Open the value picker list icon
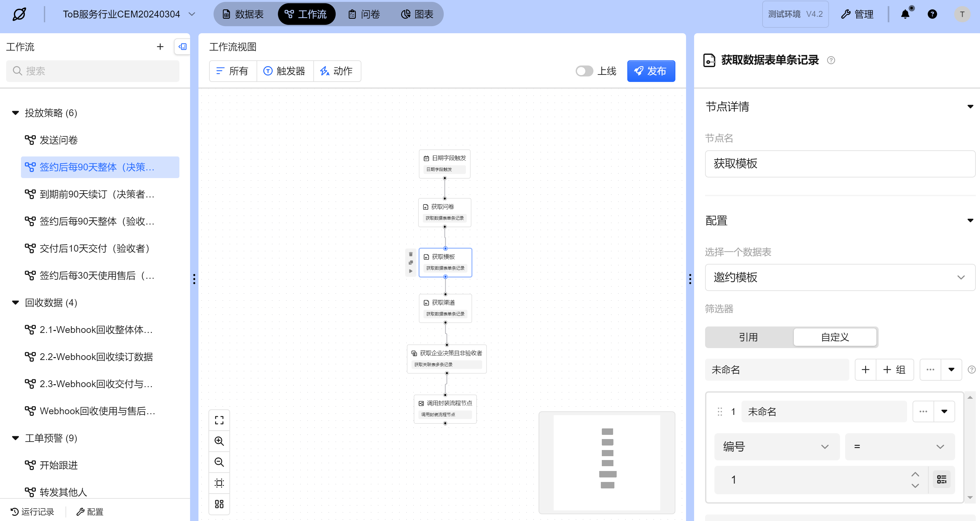Image resolution: width=980 pixels, height=521 pixels. pyautogui.click(x=942, y=480)
